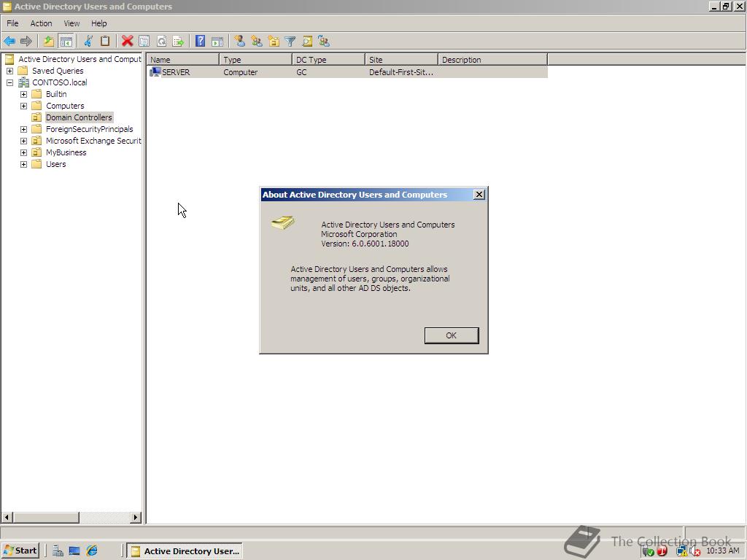The width and height of the screenshot is (747, 560).
Task: Open the File menu
Action: point(12,23)
